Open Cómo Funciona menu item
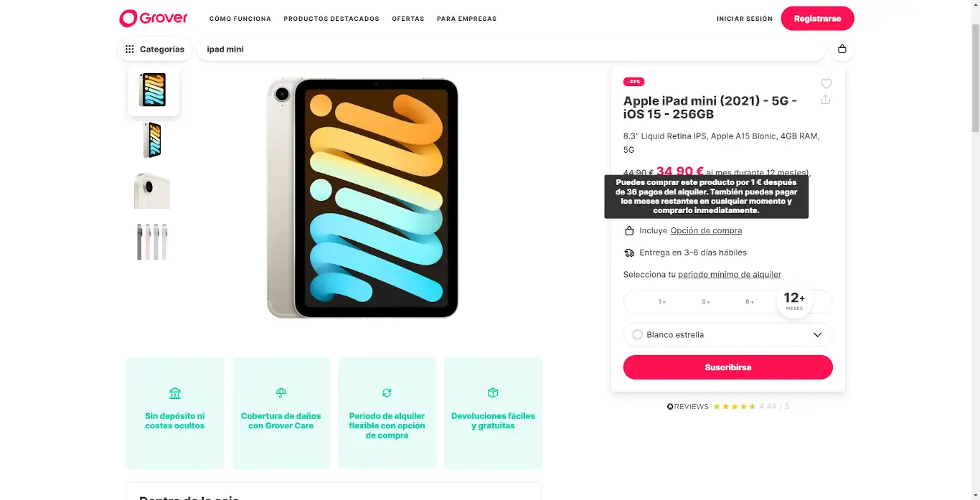 [x=240, y=19]
